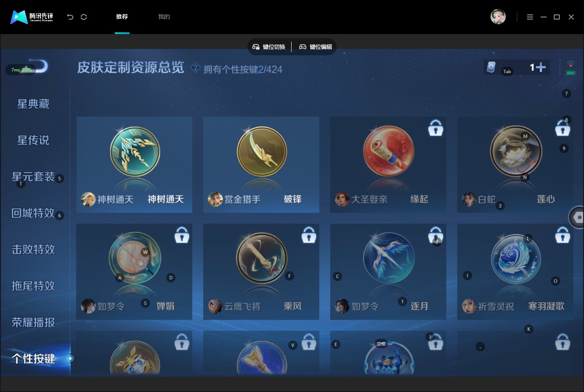Image resolution: width=584 pixels, height=392 pixels.
Task: Click the lock icon on the 如梦令 婵娟 card
Action: tap(182, 235)
